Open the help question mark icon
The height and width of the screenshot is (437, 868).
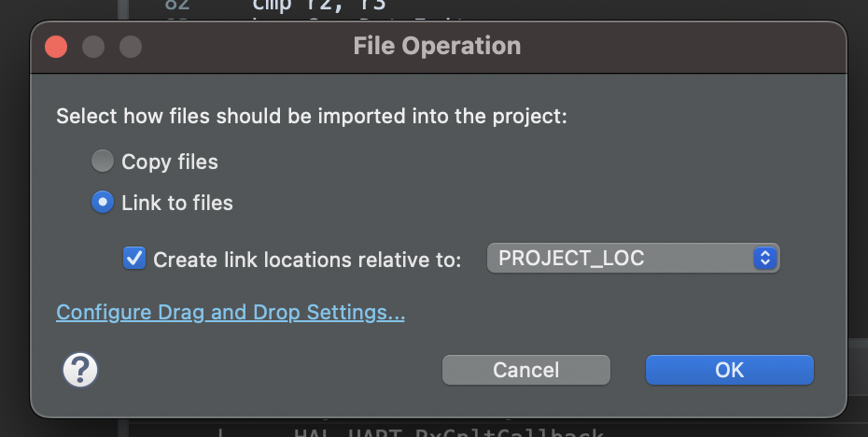coord(80,370)
